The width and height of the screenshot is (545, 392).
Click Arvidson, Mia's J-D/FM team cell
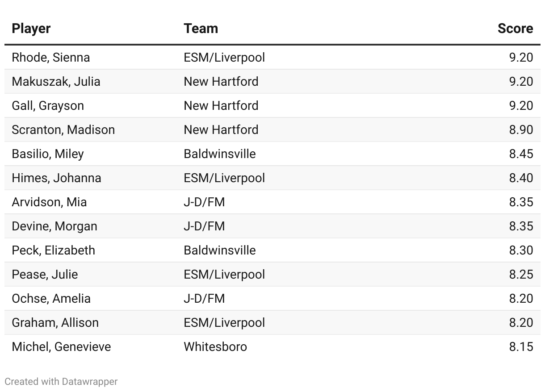click(x=204, y=202)
